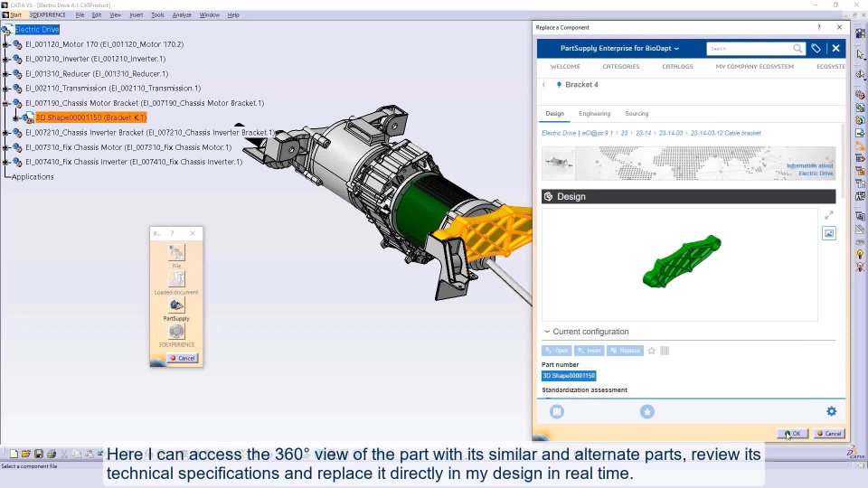The height and width of the screenshot is (488, 868).
Task: Click the 23-14-03-12 Cable bracket breadcrumb
Action: [726, 134]
